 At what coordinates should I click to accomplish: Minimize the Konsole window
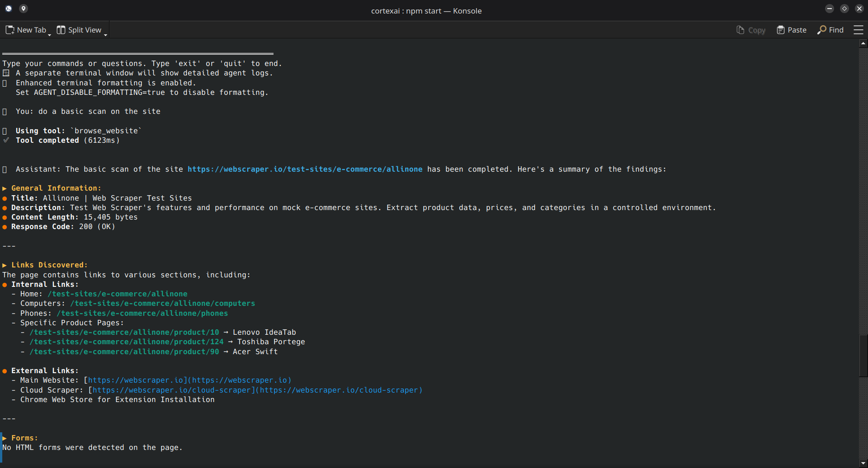829,9
